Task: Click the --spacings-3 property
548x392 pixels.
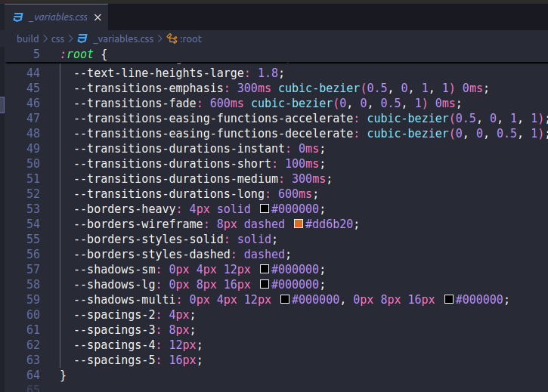Action: (115, 330)
